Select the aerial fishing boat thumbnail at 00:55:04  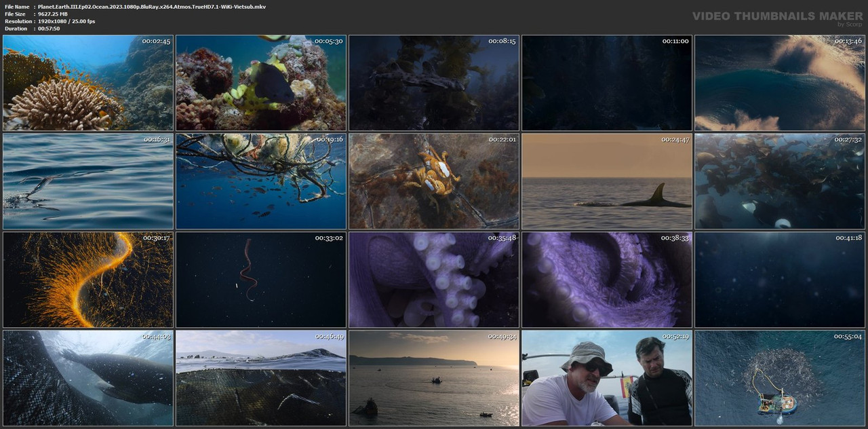coord(780,378)
